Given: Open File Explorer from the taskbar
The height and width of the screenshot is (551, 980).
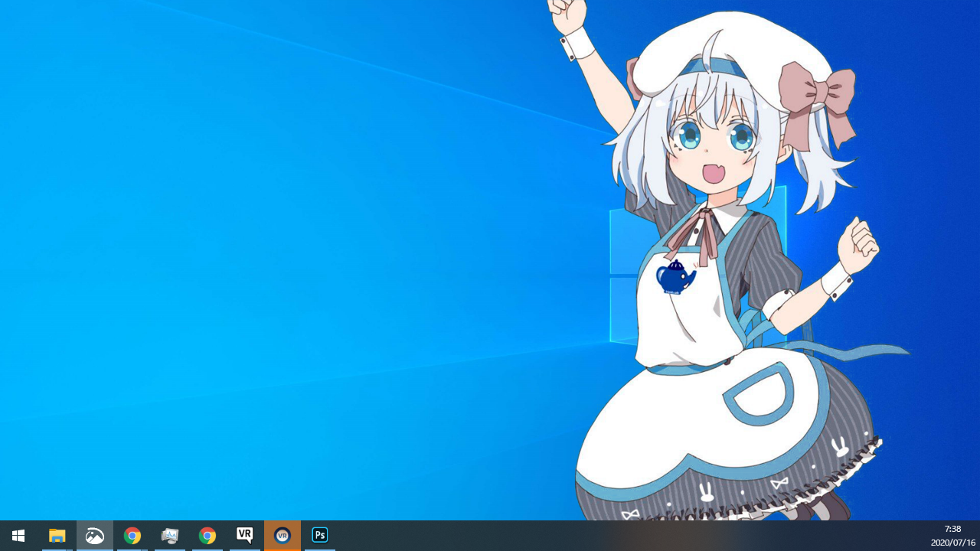Looking at the screenshot, I should [57, 536].
